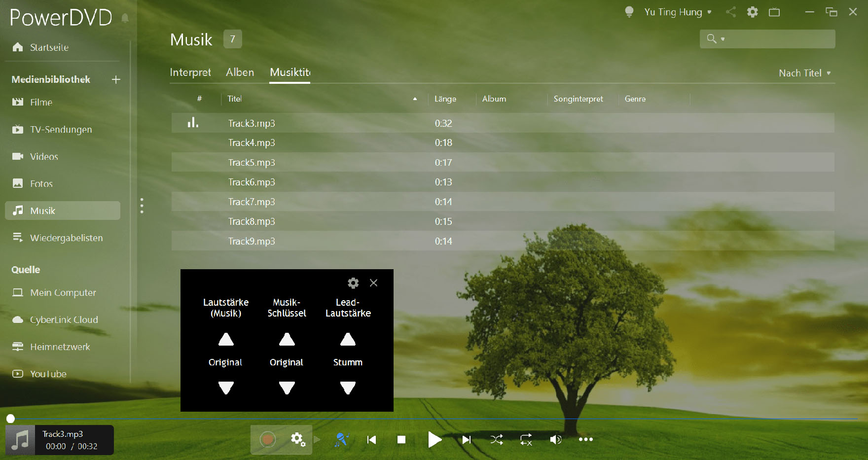Switch to the Alben tab
Viewport: 868px width, 460px height.
click(240, 72)
